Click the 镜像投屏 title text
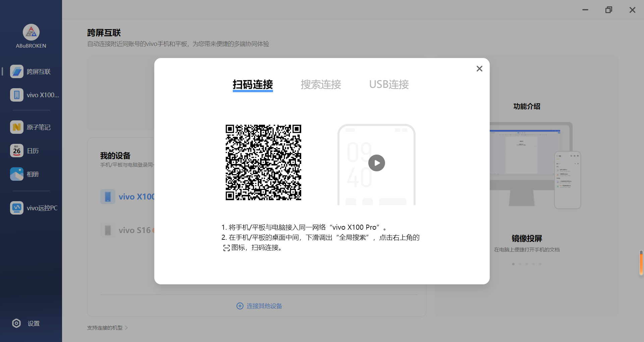644x342 pixels. (x=527, y=238)
